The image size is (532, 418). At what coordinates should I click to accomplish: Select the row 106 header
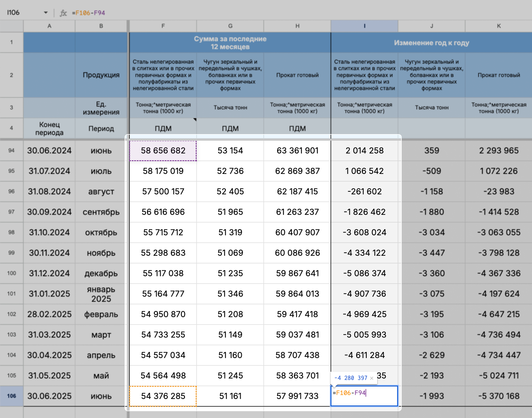pyautogui.click(x=11, y=396)
